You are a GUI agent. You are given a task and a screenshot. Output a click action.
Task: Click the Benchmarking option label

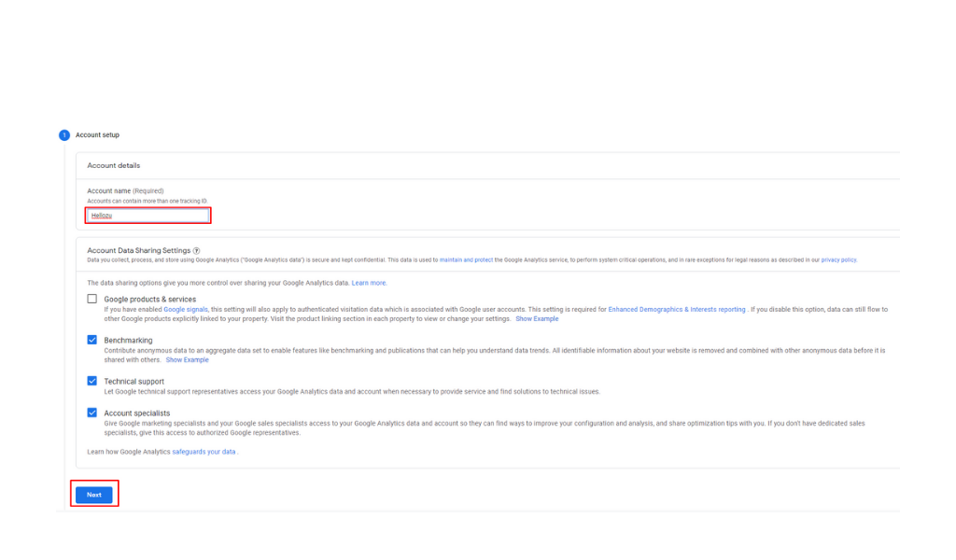[128, 341]
